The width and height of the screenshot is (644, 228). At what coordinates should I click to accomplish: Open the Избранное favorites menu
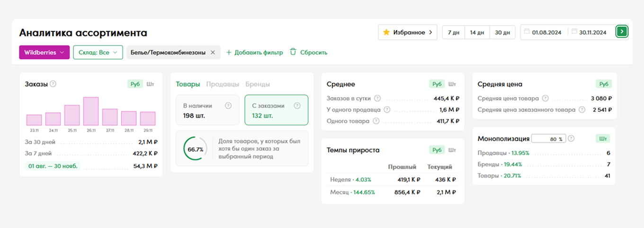407,32
